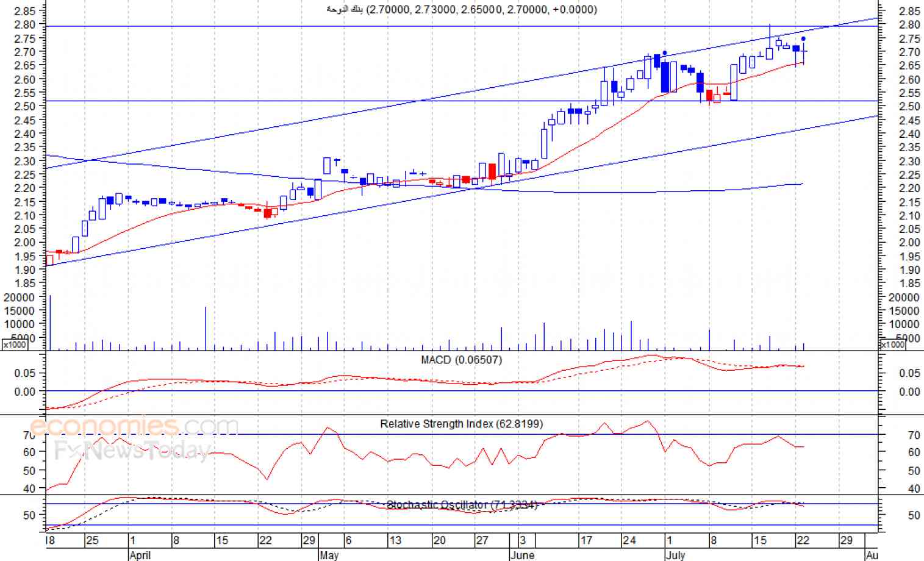Image resolution: width=924 pixels, height=561 pixels.
Task: Select the Stochastic Oscillator indicator label
Action: (462, 505)
